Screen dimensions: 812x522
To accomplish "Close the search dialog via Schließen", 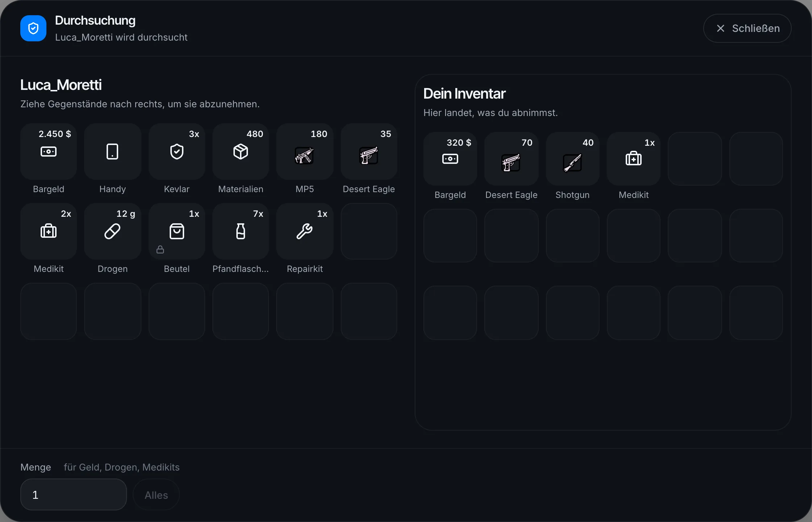I will (747, 28).
